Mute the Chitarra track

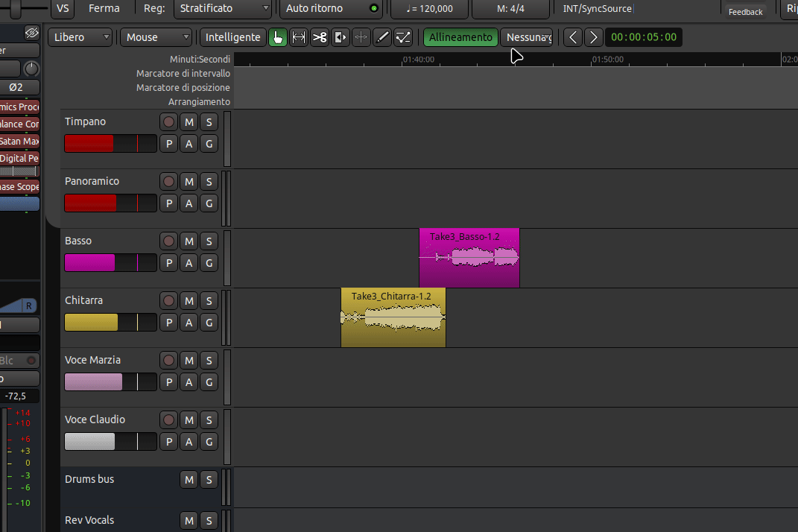(189, 300)
